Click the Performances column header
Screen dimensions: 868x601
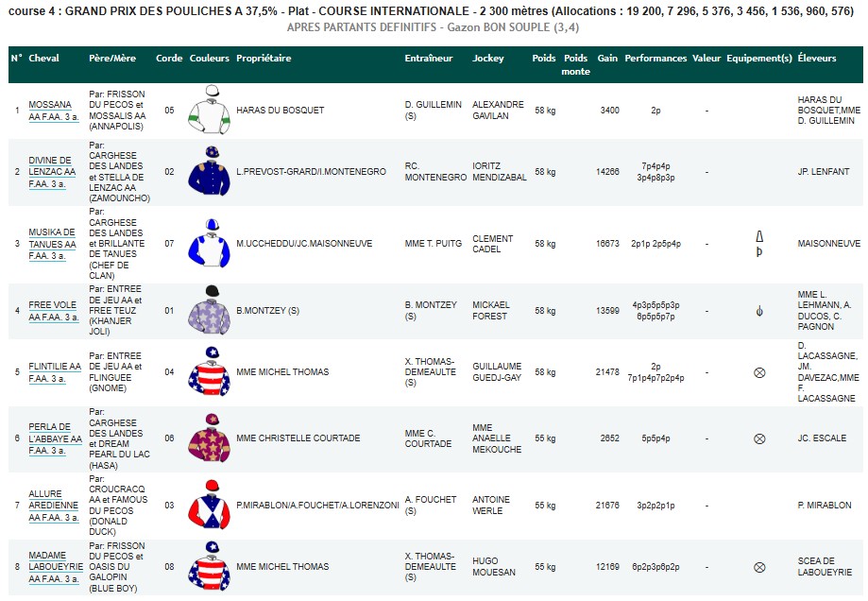tap(655, 59)
